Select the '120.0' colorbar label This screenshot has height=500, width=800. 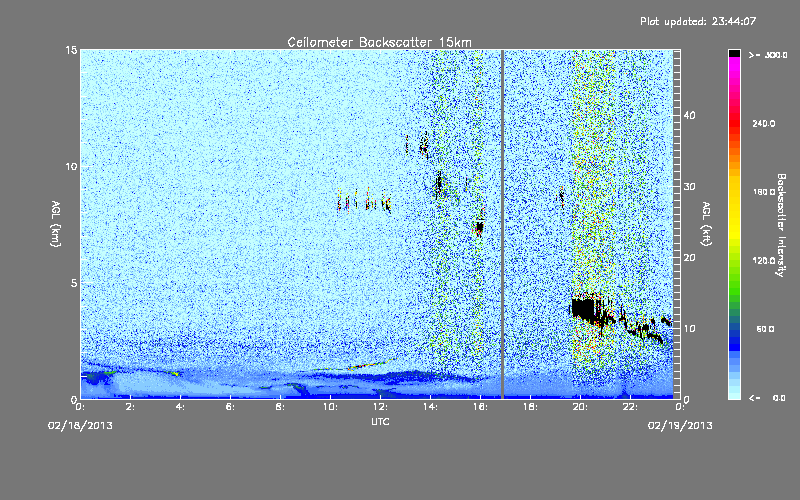(x=764, y=261)
